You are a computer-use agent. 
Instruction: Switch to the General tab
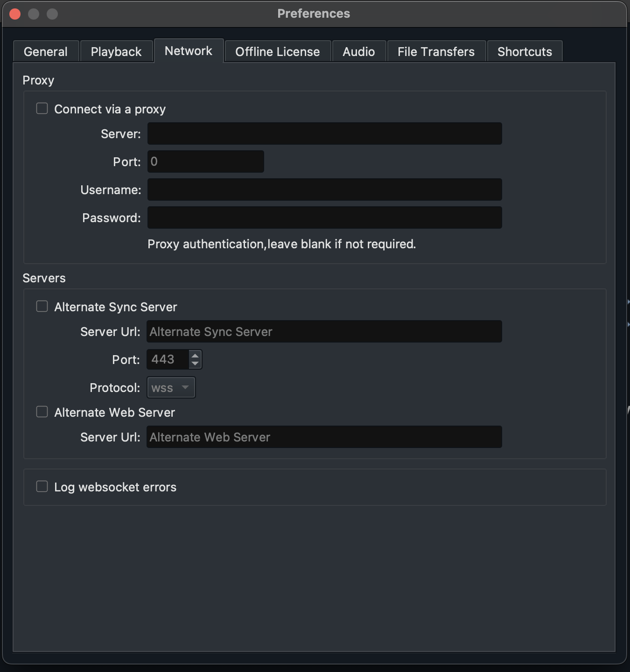[46, 51]
